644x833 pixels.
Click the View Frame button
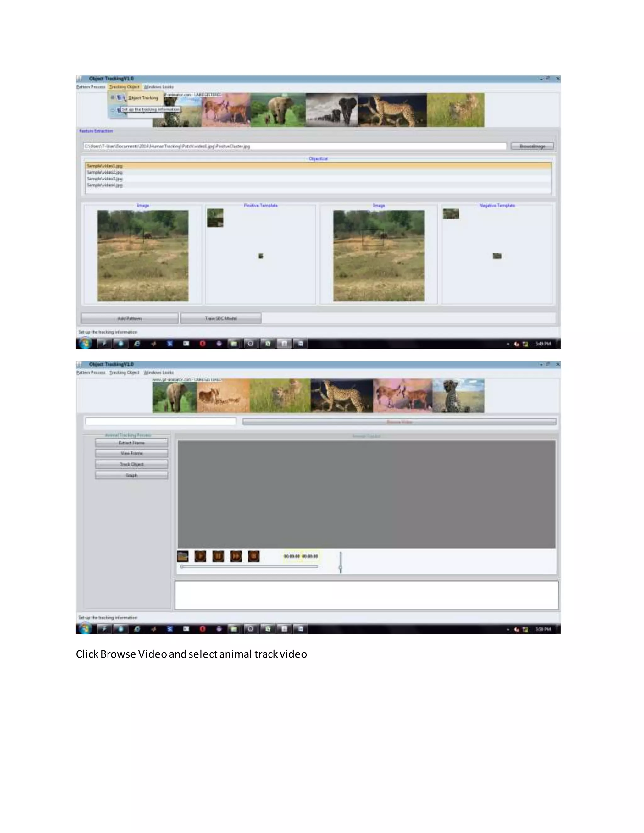click(132, 454)
